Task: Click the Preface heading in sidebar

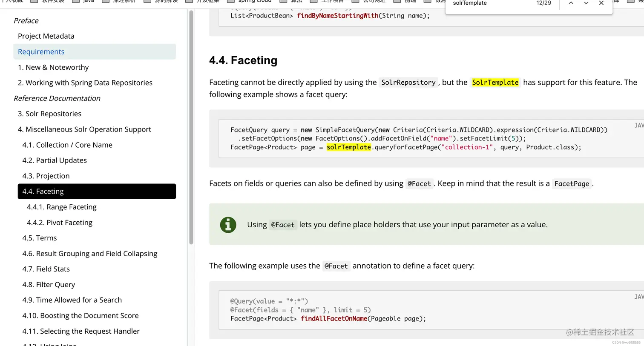Action: [26, 20]
